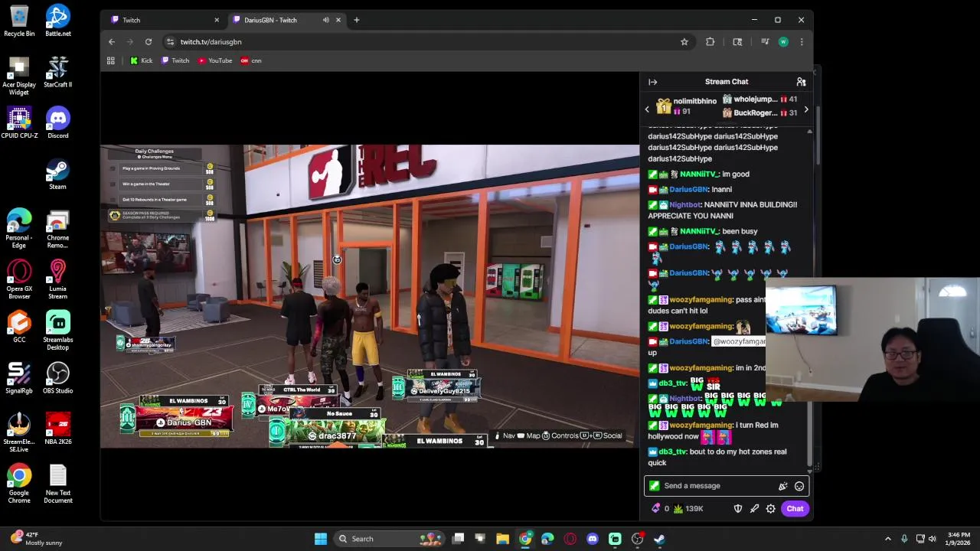Open the Kick bookmark
This screenshot has width=980, height=551.
(141, 60)
